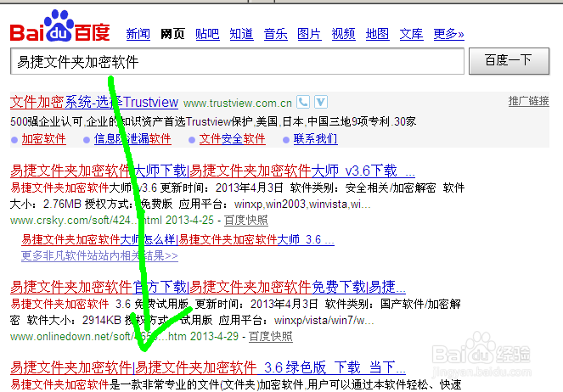Select the 网页 tab
The height and width of the screenshot is (392, 563).
point(172,34)
